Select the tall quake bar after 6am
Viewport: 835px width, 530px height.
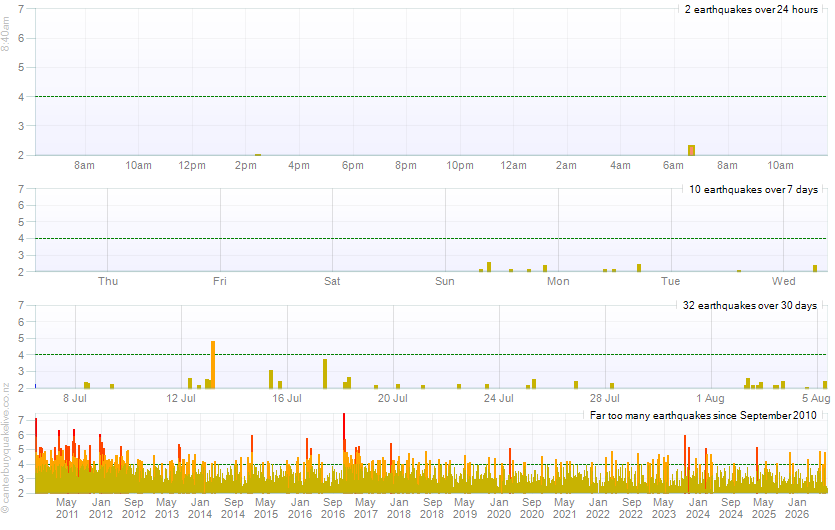coord(691,150)
